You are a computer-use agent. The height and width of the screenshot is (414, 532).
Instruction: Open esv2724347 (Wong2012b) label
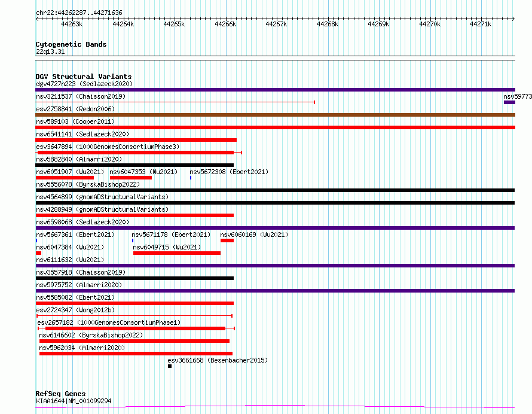pyautogui.click(x=75, y=310)
